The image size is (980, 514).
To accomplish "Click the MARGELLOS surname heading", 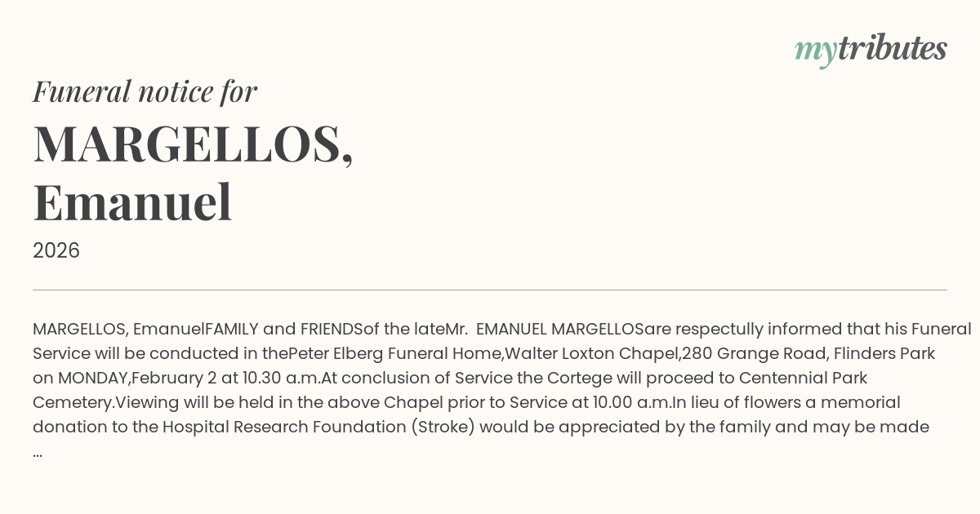I will [193, 144].
